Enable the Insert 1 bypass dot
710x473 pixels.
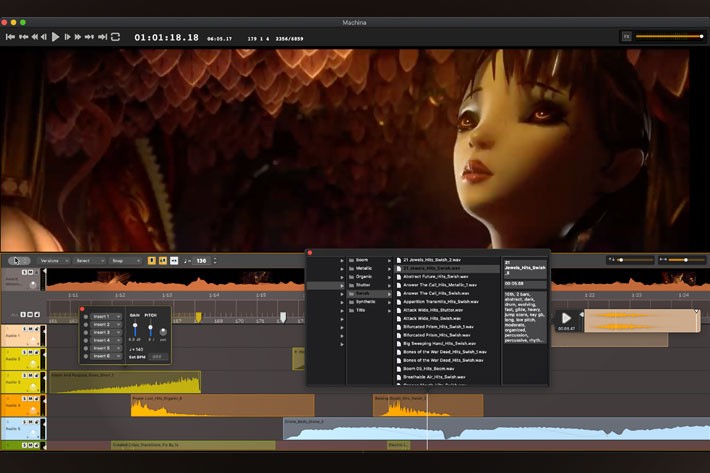[x=86, y=317]
